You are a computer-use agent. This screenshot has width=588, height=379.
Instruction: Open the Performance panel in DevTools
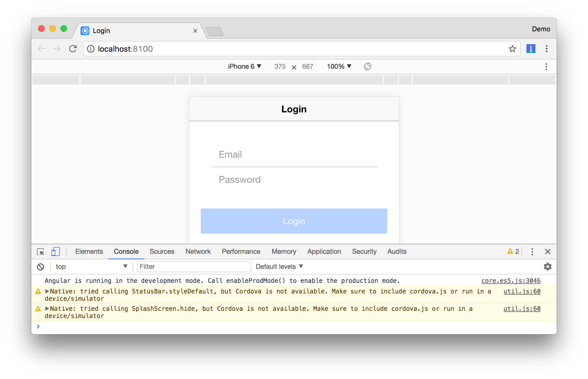241,252
